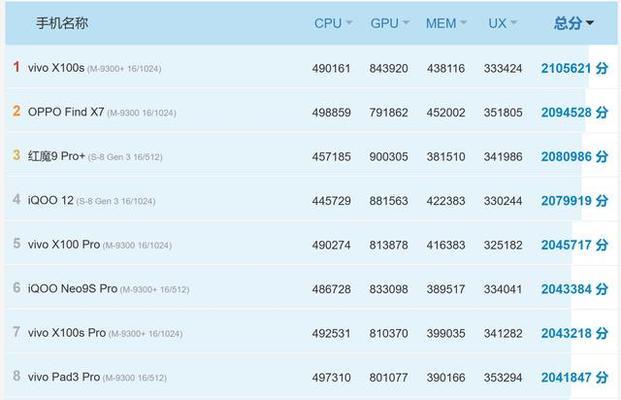The image size is (621, 400).
Task: Select total score 2043218 分
Action: pos(574,333)
